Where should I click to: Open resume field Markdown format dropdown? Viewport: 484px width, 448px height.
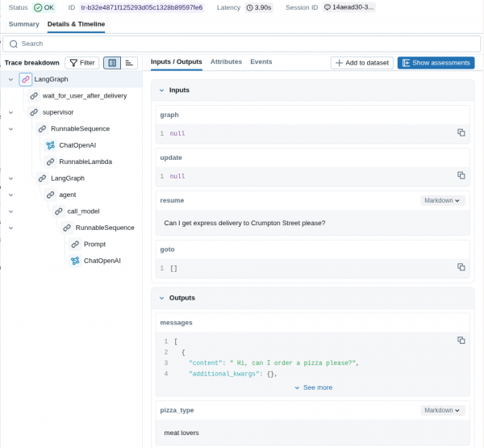pos(442,200)
